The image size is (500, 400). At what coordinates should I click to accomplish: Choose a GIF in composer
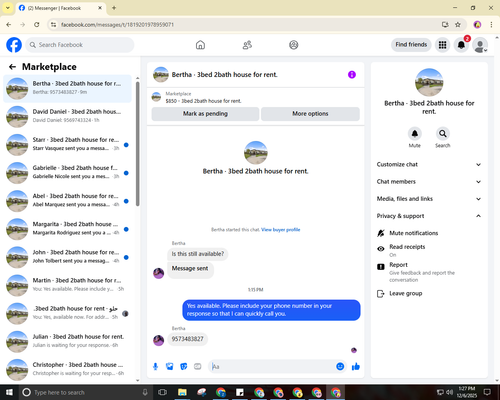tap(198, 367)
